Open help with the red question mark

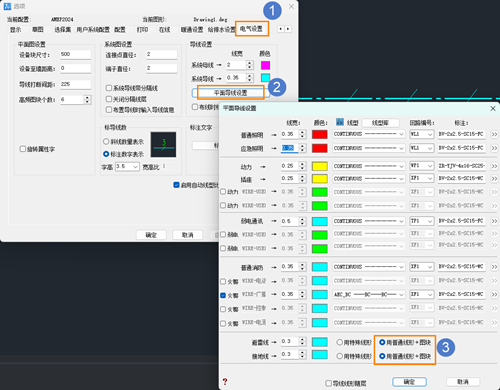(225, 381)
